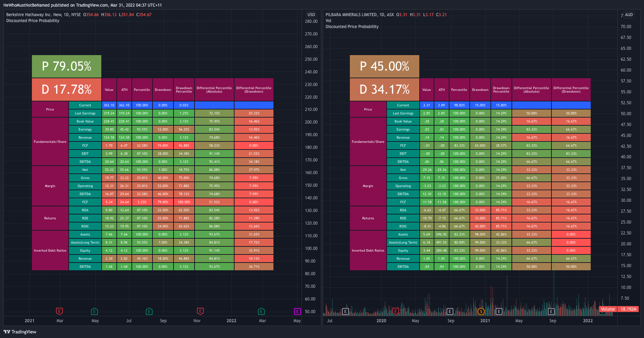Open the TradingView logo link

click(x=20, y=332)
